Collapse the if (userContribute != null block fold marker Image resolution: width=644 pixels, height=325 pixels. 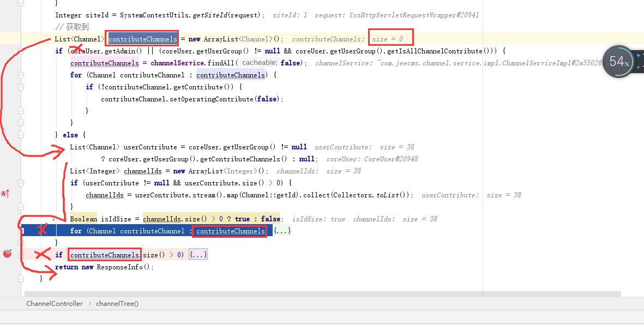pos(21,183)
